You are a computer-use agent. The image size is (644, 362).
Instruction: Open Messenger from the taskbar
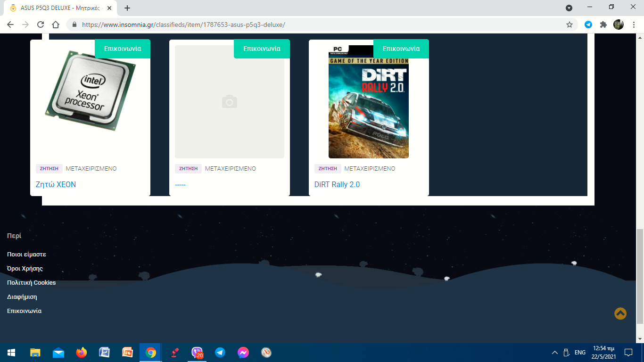[x=243, y=353]
